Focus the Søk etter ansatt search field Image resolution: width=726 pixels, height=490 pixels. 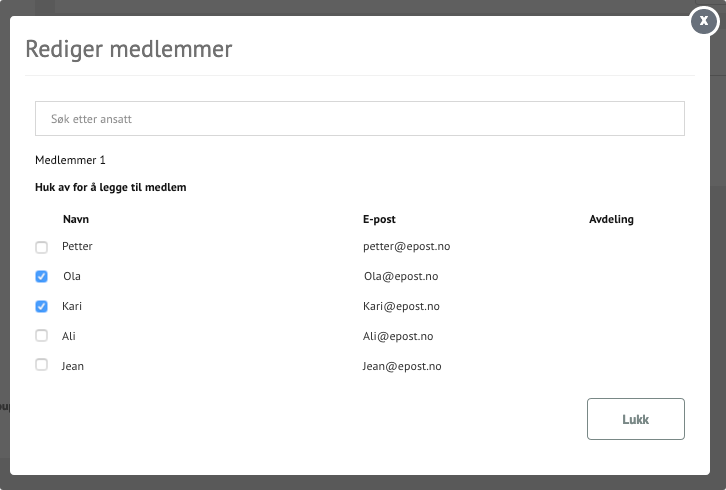coord(360,119)
